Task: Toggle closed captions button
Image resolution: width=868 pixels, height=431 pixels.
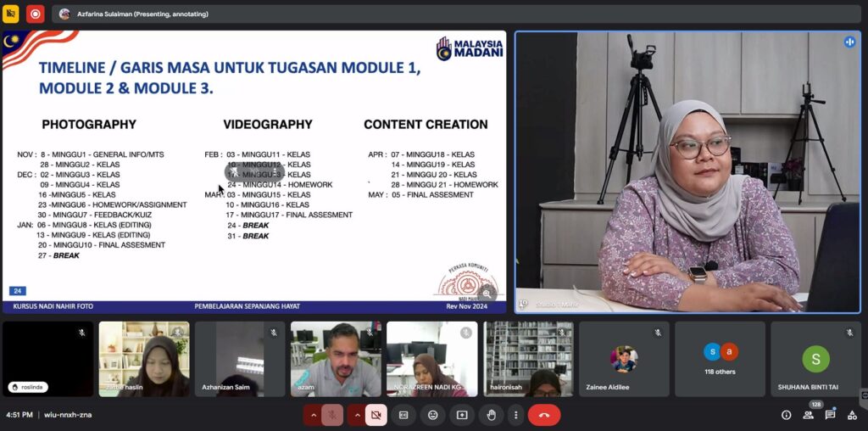Action: [403, 415]
